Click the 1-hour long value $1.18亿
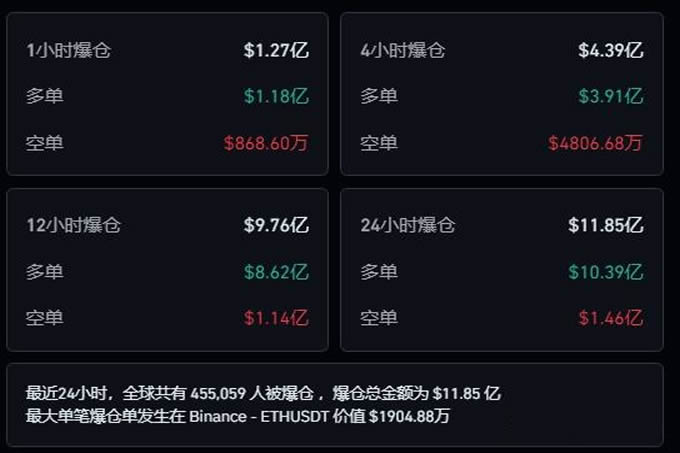The width and height of the screenshot is (680, 453). point(276,96)
